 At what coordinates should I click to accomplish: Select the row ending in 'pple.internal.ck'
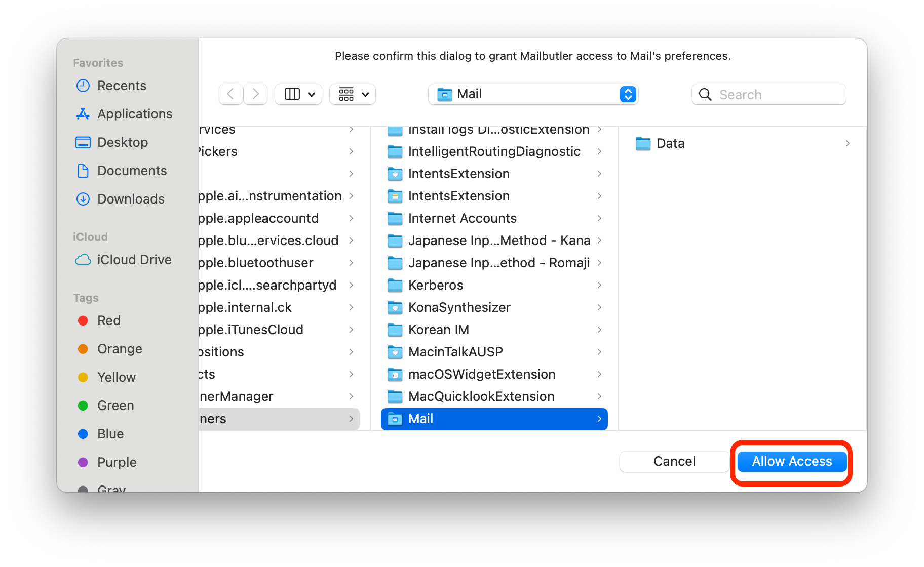tap(279, 307)
